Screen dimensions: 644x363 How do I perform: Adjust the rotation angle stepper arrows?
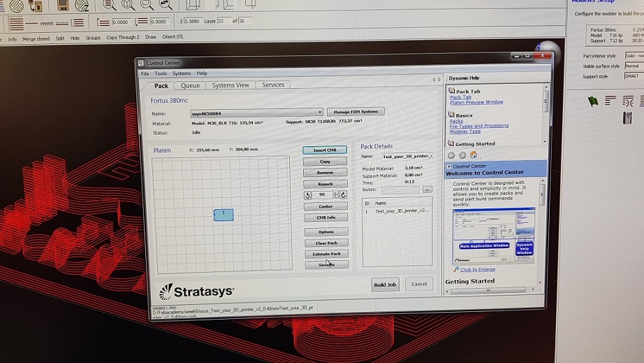pos(335,194)
